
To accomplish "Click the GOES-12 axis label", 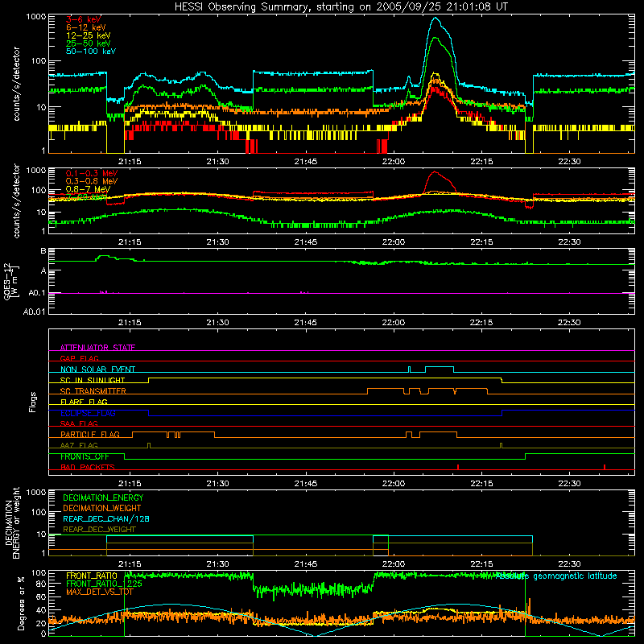I will coord(11,281).
